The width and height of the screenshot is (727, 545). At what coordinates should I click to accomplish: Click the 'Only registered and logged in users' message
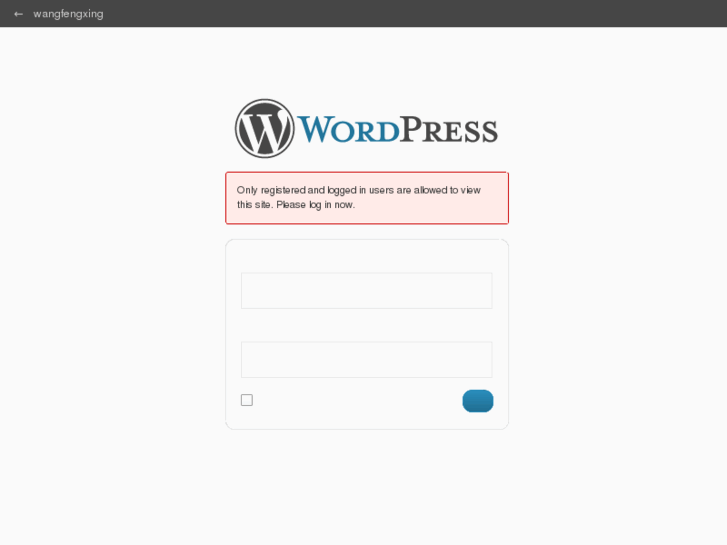(367, 198)
